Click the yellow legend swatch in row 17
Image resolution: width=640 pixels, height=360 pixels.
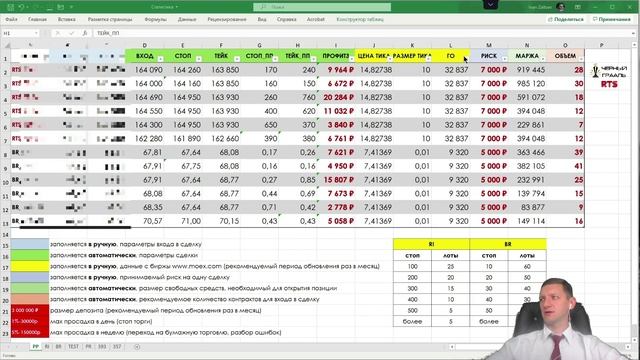click(30, 266)
